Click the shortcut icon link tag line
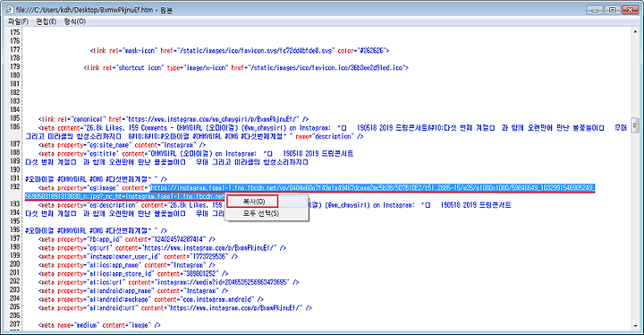Viewport: 644px width, 335px height. click(246, 67)
